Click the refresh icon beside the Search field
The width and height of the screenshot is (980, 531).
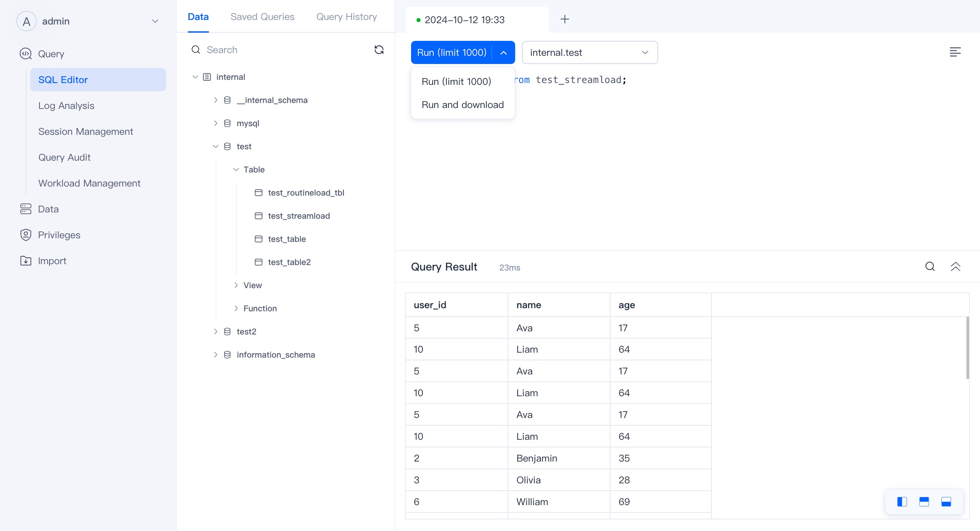pyautogui.click(x=379, y=50)
